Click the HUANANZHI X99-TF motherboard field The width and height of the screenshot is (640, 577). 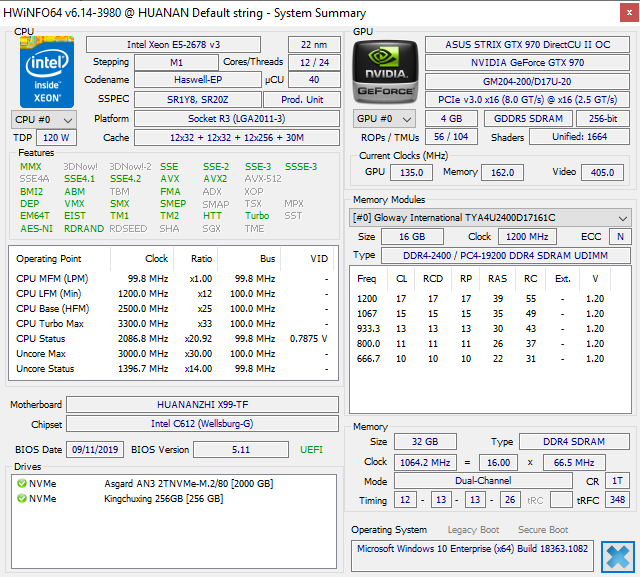[x=202, y=404]
